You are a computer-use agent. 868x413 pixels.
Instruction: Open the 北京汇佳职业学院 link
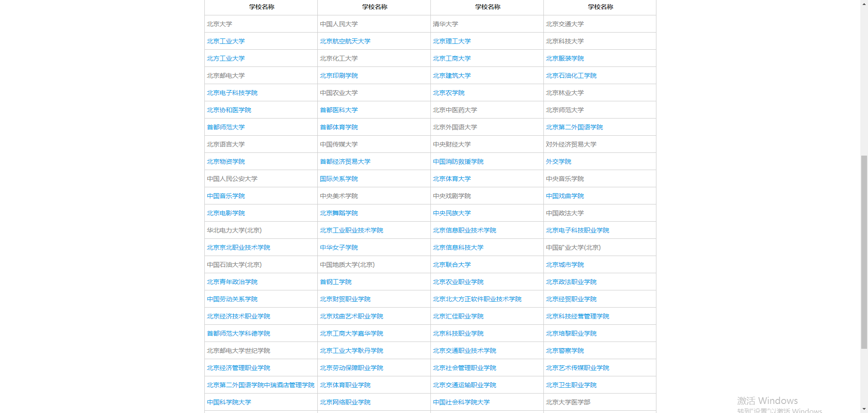point(458,316)
